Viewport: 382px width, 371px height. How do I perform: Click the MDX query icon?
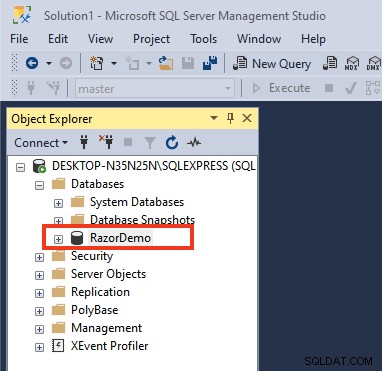click(x=352, y=63)
